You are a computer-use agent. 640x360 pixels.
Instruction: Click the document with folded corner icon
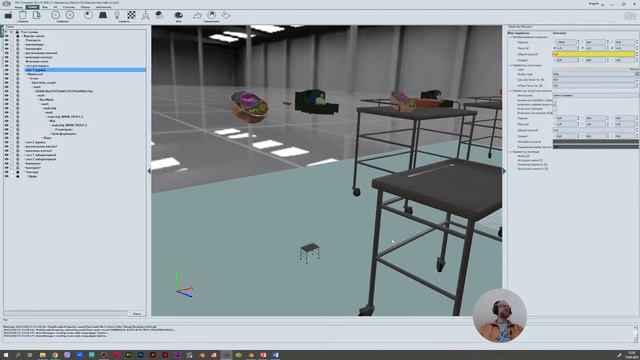click(37, 16)
